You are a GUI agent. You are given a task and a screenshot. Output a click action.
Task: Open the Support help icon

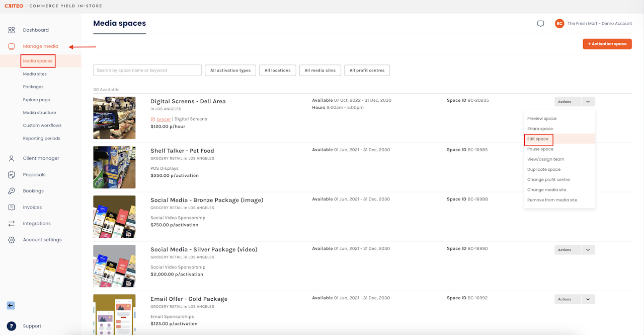coord(11,326)
